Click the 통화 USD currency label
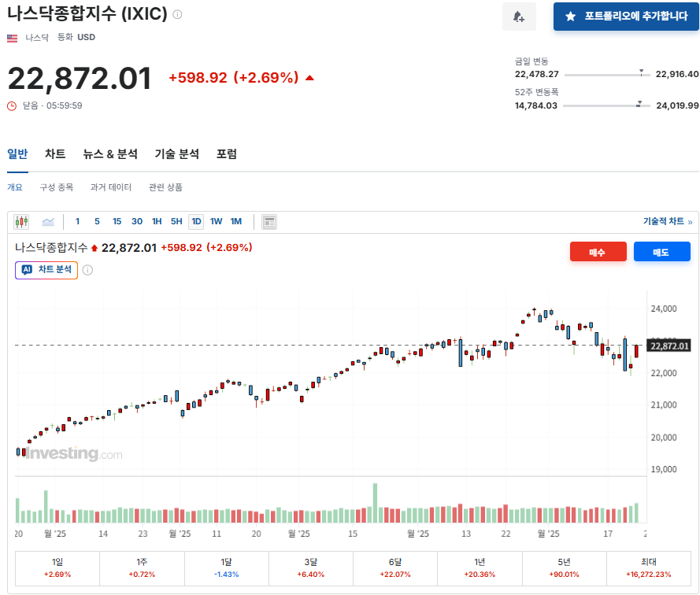This screenshot has height=595, width=700. [x=76, y=38]
